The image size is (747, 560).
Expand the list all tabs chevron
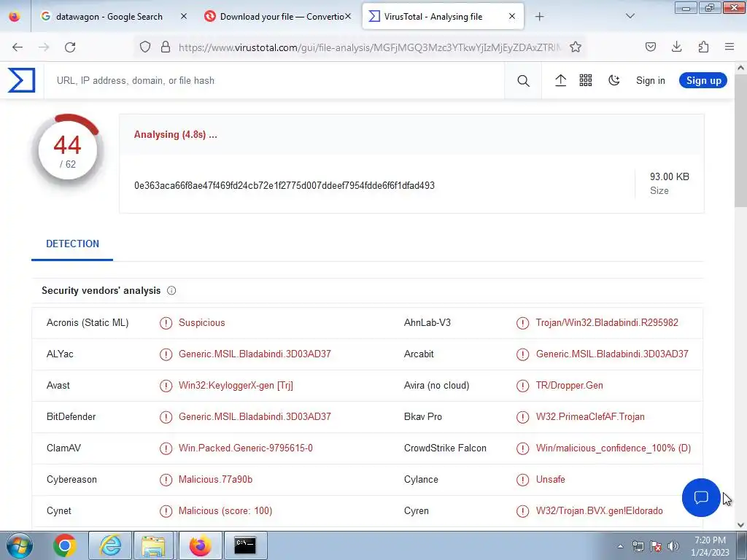click(630, 16)
